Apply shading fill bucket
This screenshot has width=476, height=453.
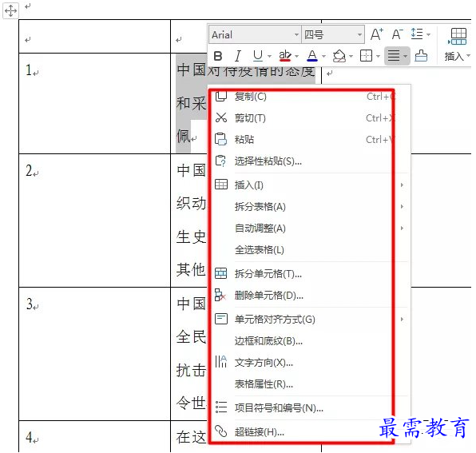coord(339,56)
